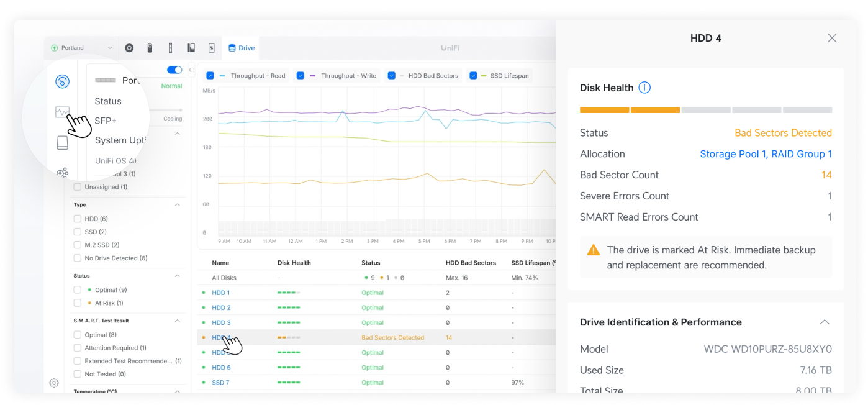Click the settings gear at bottom left

coord(54,383)
